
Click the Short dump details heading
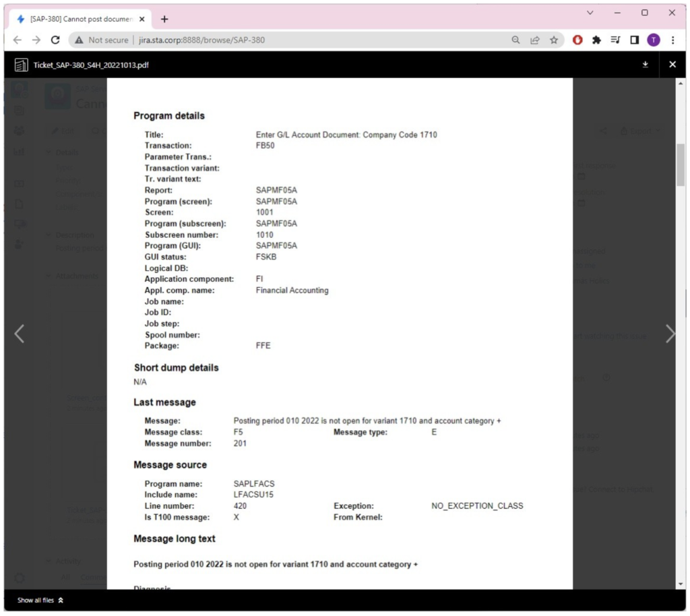pyautogui.click(x=176, y=368)
